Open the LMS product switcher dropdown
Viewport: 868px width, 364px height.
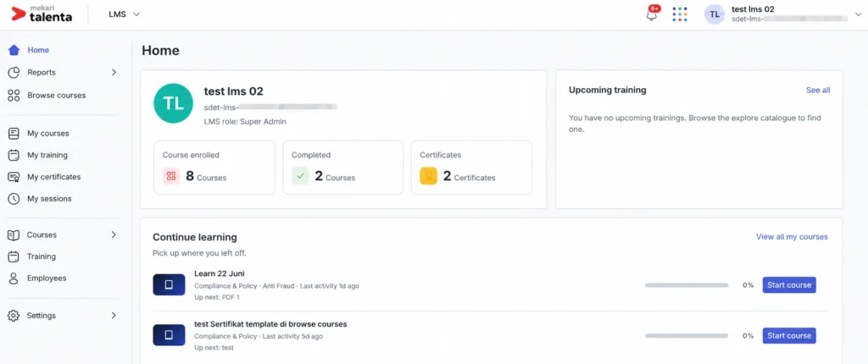pyautogui.click(x=124, y=14)
